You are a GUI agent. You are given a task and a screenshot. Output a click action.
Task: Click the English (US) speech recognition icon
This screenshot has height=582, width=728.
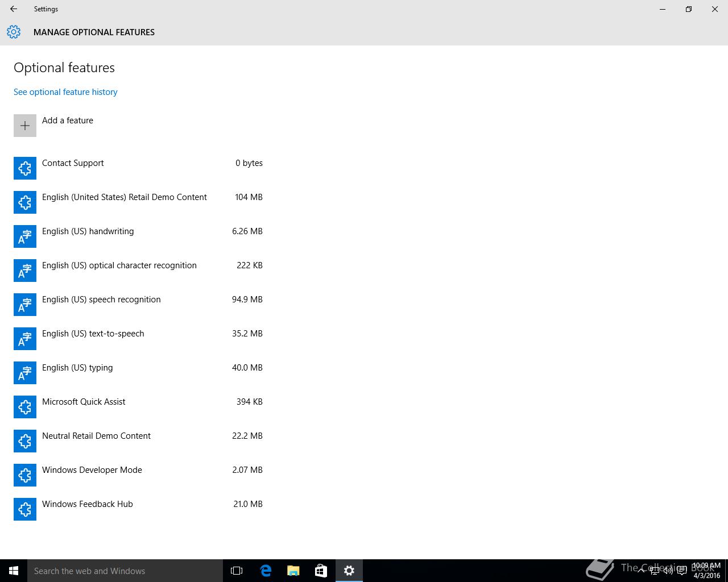coord(25,305)
